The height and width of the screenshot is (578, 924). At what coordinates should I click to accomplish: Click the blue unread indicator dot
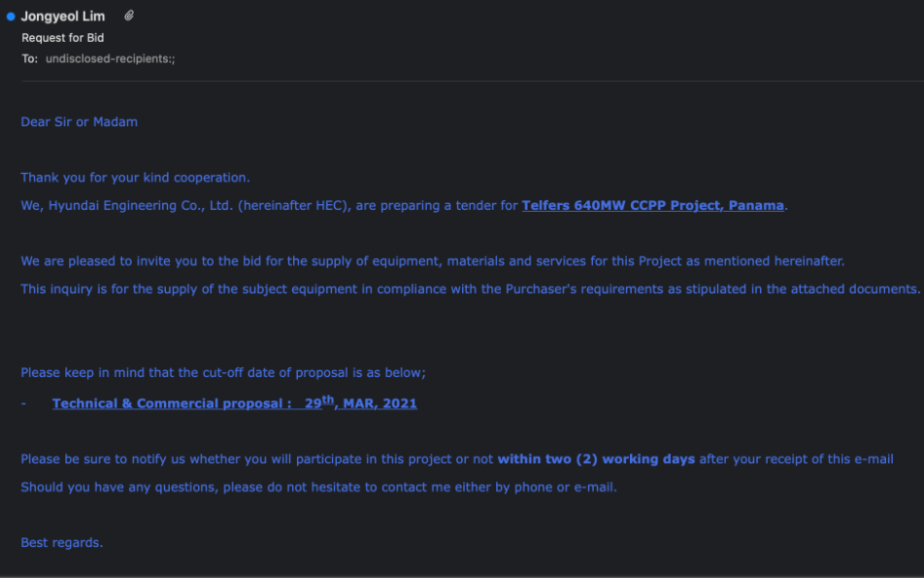pyautogui.click(x=11, y=17)
